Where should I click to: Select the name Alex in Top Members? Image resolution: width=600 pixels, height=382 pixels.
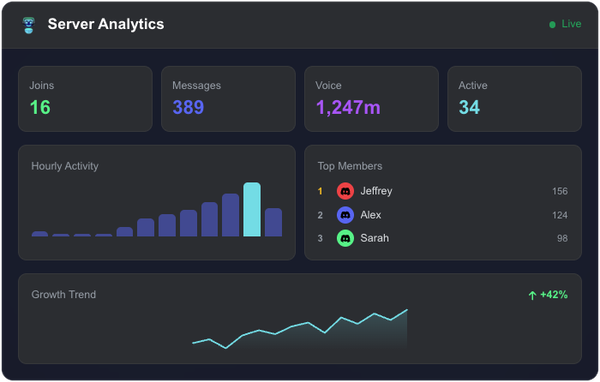[x=371, y=215]
